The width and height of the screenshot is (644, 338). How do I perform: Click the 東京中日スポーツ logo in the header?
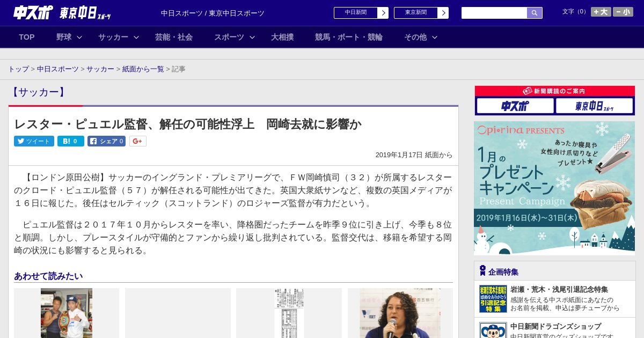point(85,13)
